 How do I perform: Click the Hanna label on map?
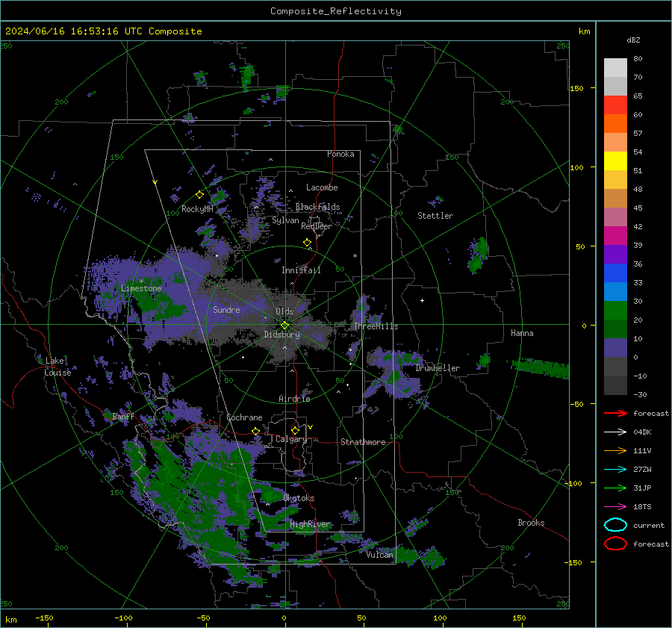coord(522,333)
